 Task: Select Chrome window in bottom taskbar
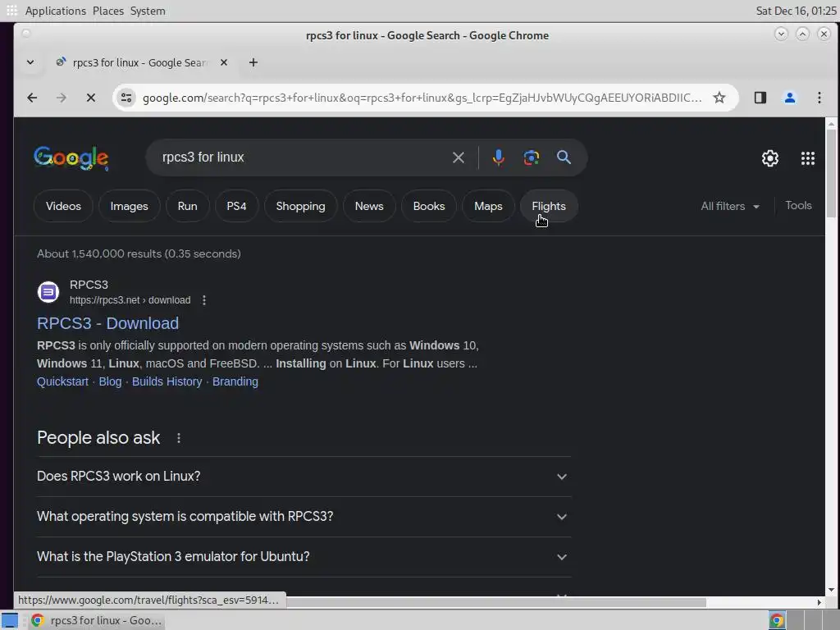click(97, 620)
